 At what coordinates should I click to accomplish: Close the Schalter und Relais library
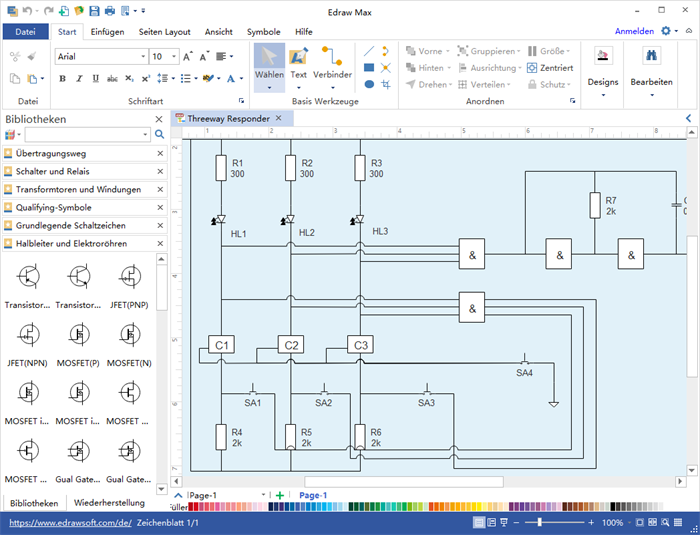coord(160,172)
